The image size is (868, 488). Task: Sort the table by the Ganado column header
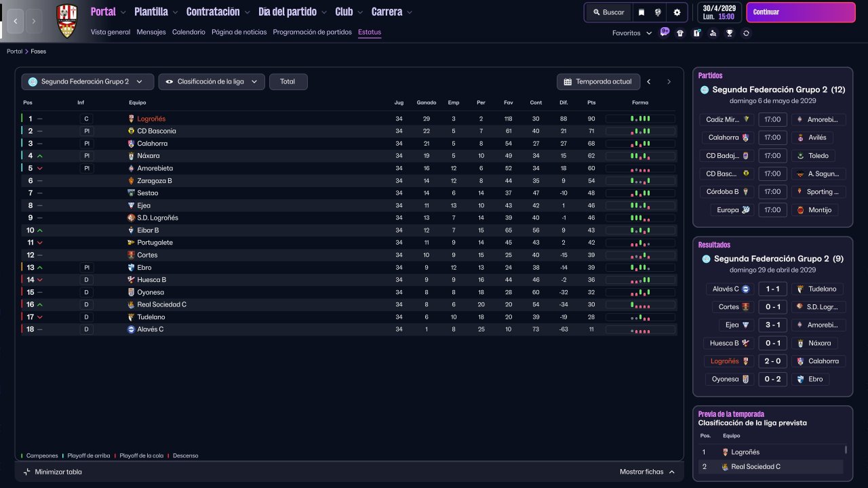(427, 103)
